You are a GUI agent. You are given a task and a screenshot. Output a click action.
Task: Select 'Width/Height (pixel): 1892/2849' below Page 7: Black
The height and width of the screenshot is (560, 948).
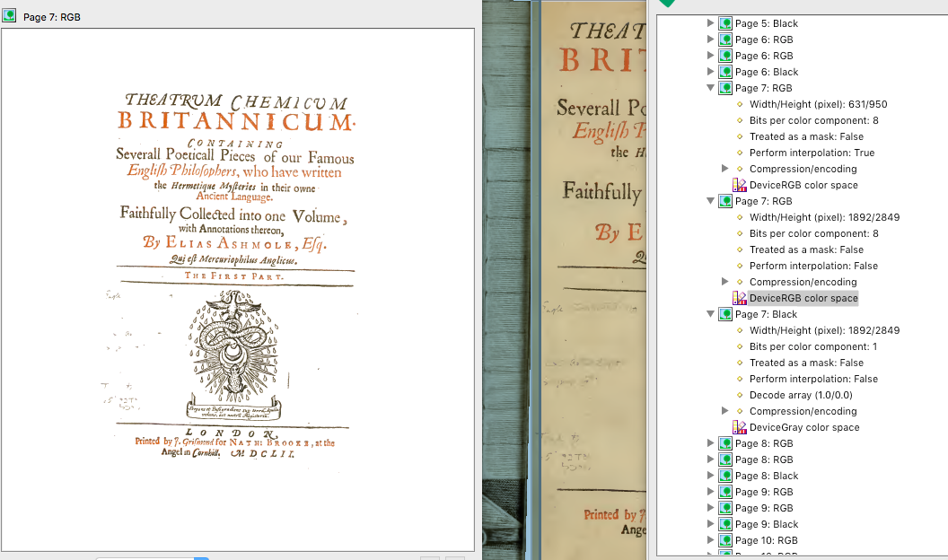825,330
